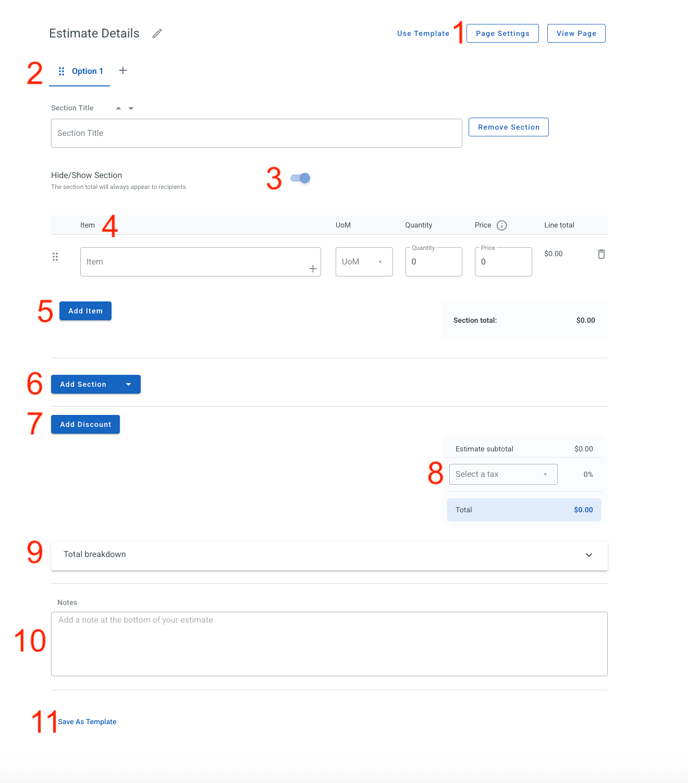Open the UoM dropdown
The image size is (688, 783).
tap(364, 262)
